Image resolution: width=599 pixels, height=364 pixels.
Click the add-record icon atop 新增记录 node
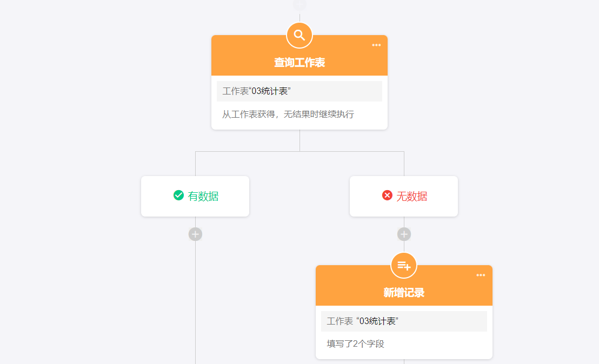(x=403, y=265)
